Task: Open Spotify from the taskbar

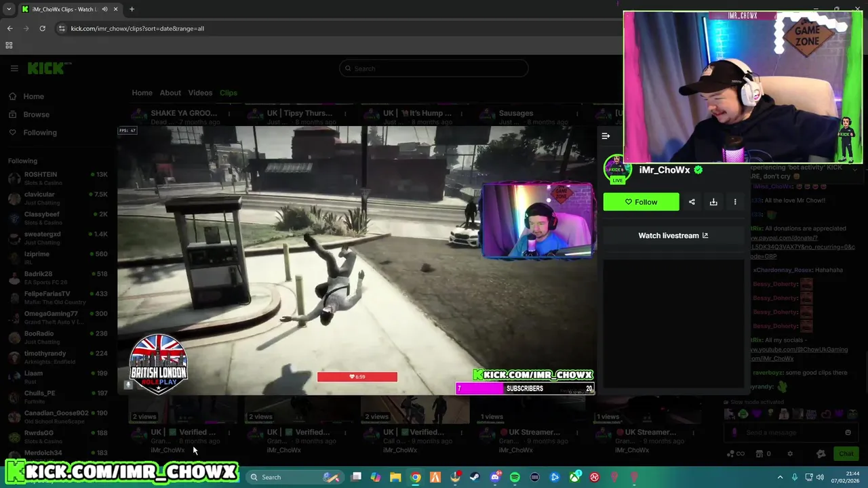Action: point(515,477)
